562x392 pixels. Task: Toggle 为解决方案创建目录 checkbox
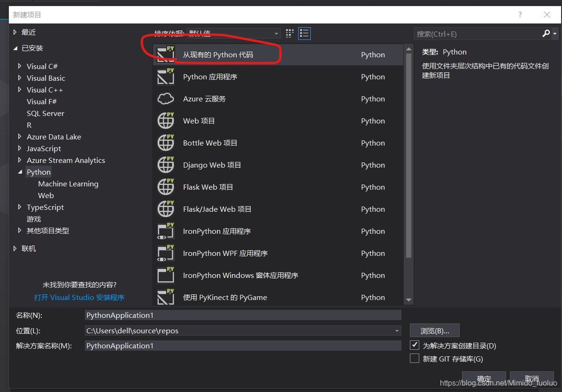point(414,345)
